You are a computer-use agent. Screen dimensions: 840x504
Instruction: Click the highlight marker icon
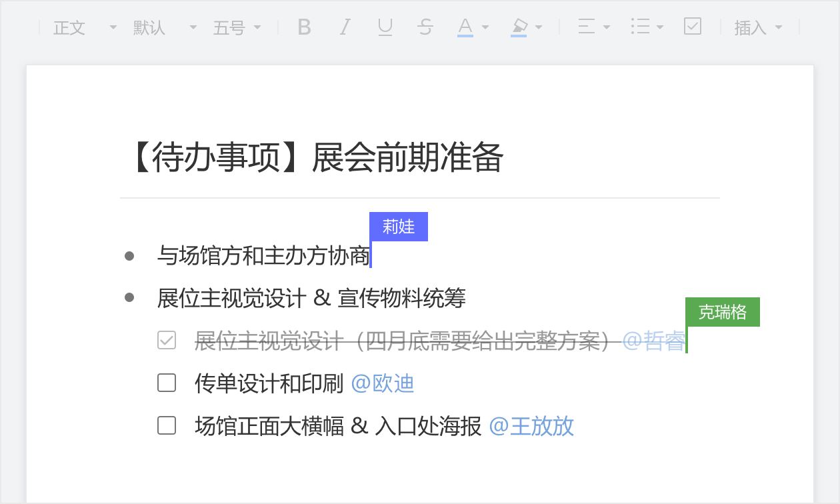click(x=519, y=27)
